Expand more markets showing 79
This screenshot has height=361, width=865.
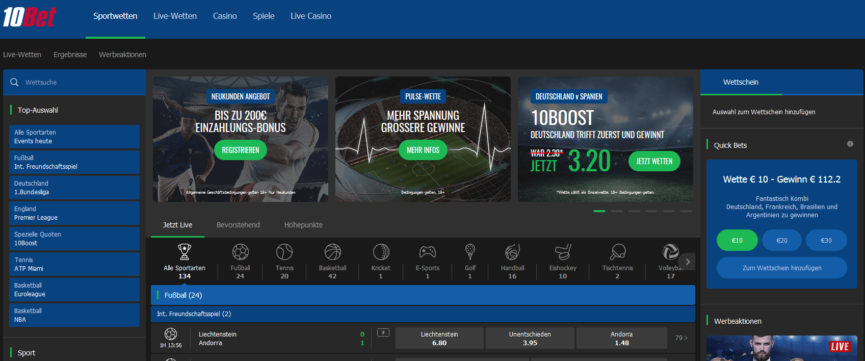(x=681, y=338)
